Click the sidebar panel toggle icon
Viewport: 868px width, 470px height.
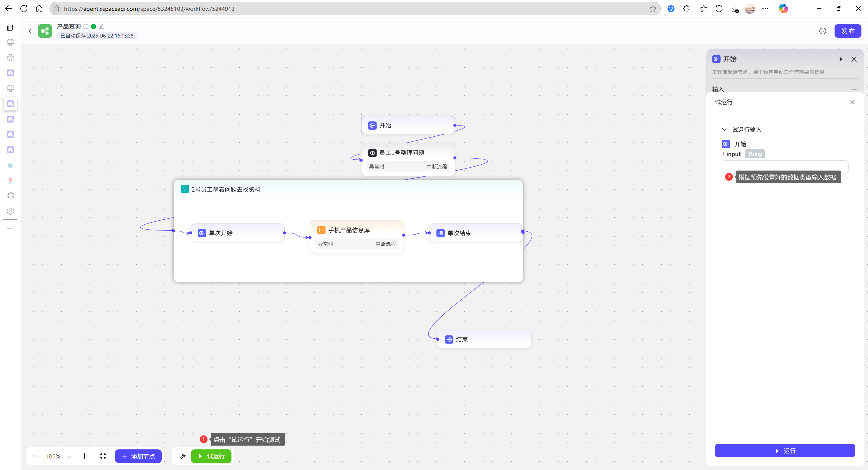coord(10,28)
